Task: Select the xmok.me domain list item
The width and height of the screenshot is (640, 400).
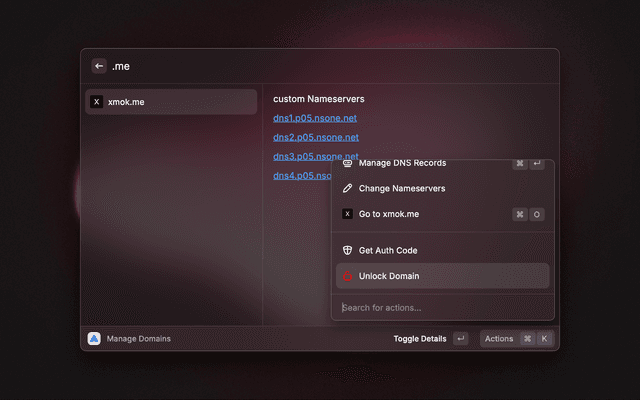Action: point(170,102)
